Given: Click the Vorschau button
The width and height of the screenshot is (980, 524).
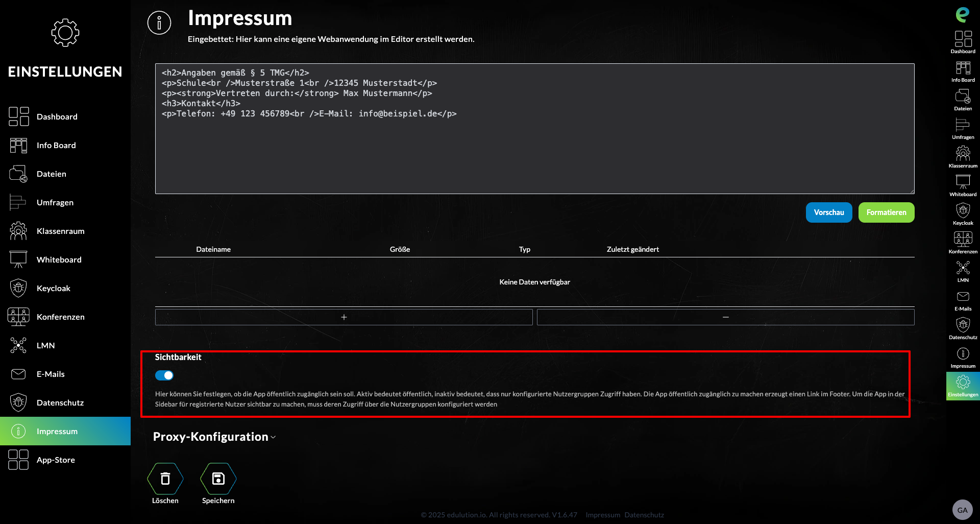Looking at the screenshot, I should (828, 212).
